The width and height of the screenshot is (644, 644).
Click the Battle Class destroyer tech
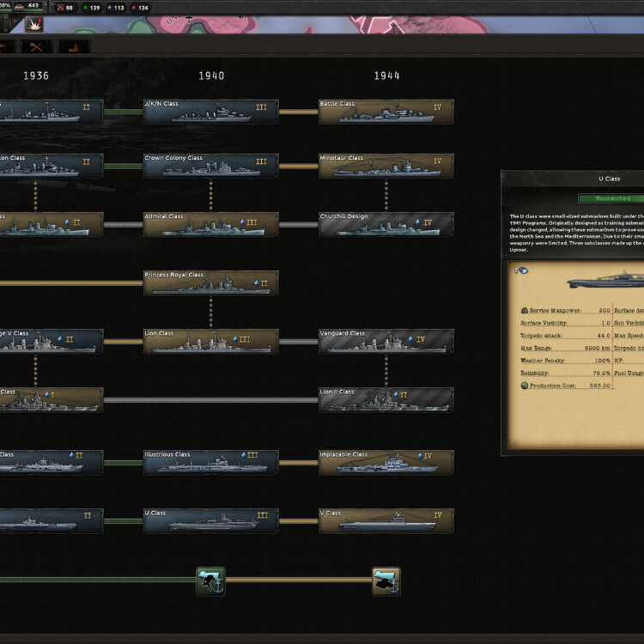pos(386,112)
